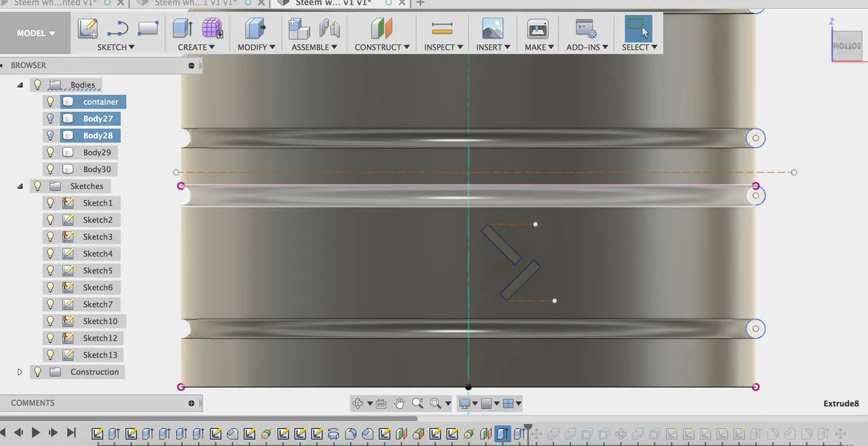The width and height of the screenshot is (868, 446).
Task: Open the CREATE menu
Action: click(196, 47)
